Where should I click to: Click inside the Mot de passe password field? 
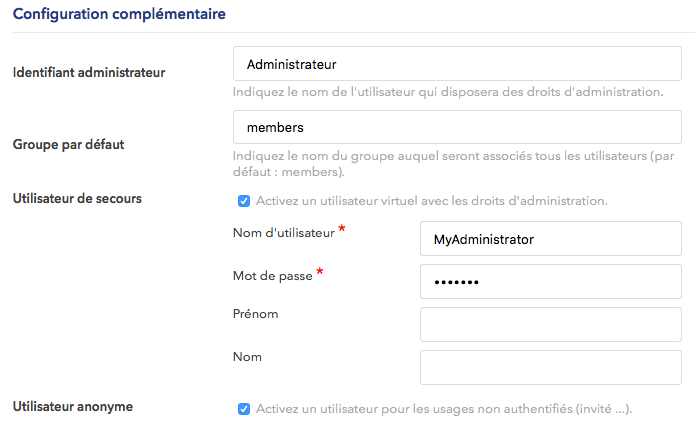(x=551, y=282)
